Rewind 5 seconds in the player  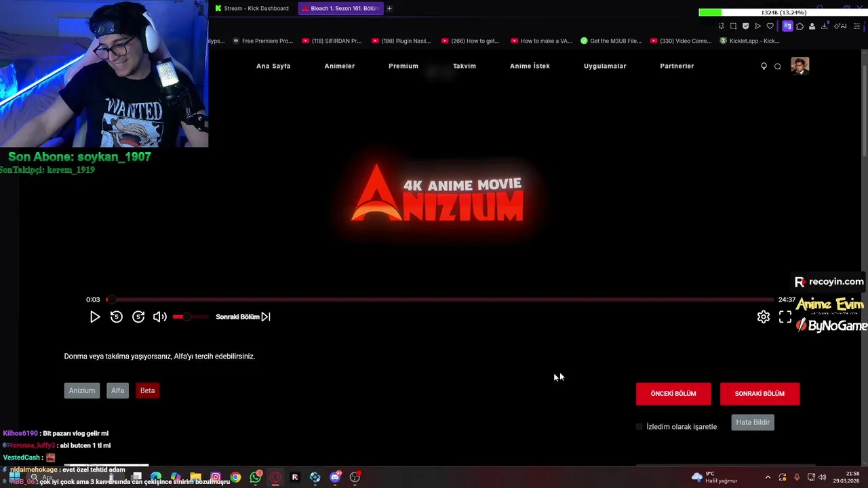coord(117,317)
